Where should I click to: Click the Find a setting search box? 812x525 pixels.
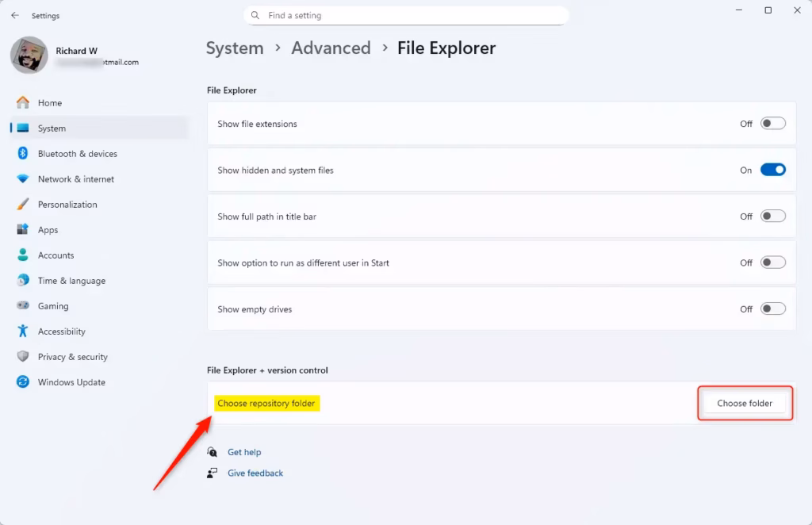[x=406, y=16]
